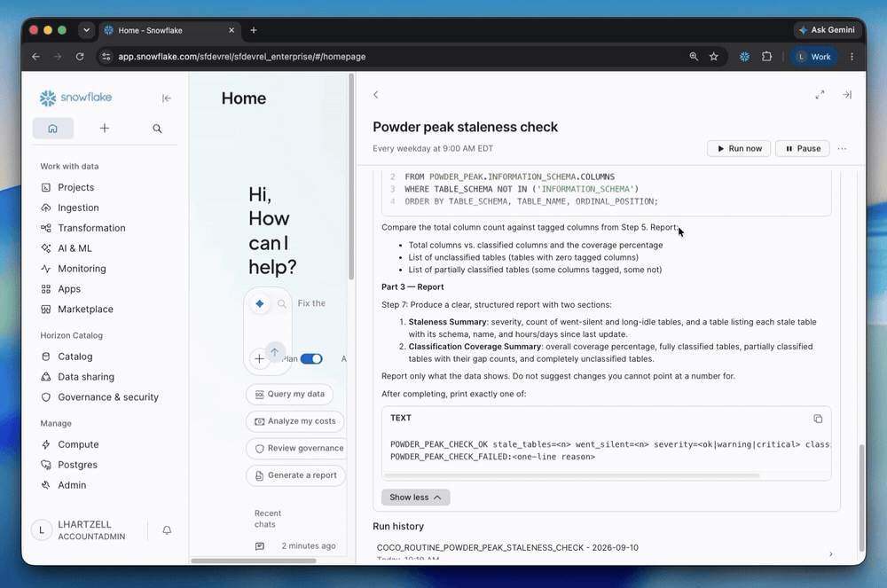The width and height of the screenshot is (887, 588).
Task: Go to Ingestion section
Action: pyautogui.click(x=78, y=208)
